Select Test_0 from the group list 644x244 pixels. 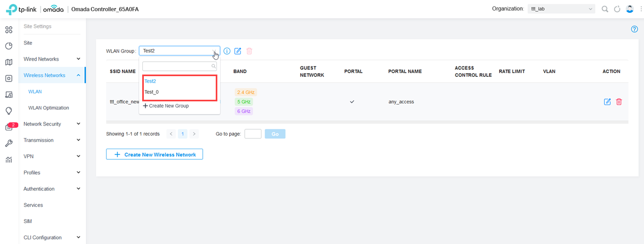point(151,92)
